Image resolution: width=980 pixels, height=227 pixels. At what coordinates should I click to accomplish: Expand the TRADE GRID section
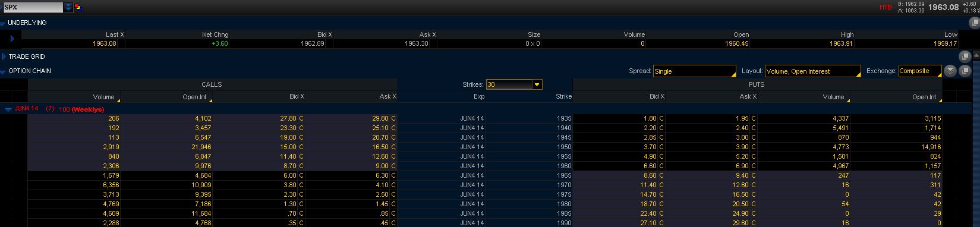point(4,56)
